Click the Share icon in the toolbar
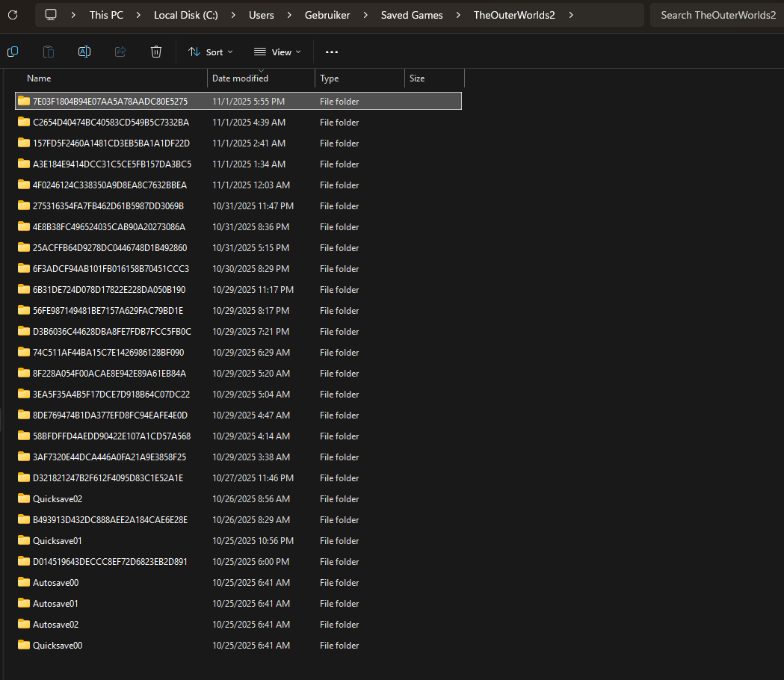The height and width of the screenshot is (680, 784). tap(120, 52)
